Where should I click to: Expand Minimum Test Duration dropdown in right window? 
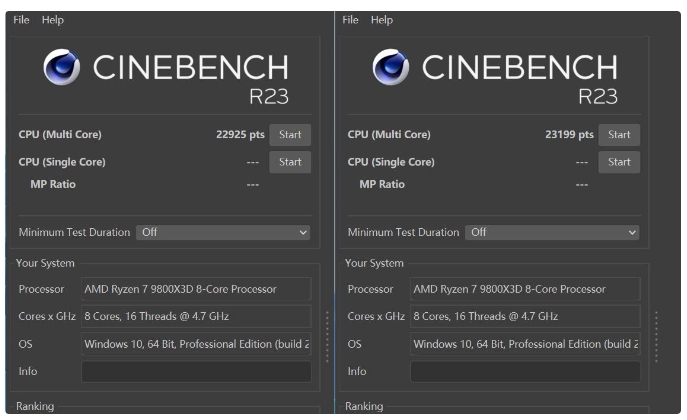click(552, 232)
